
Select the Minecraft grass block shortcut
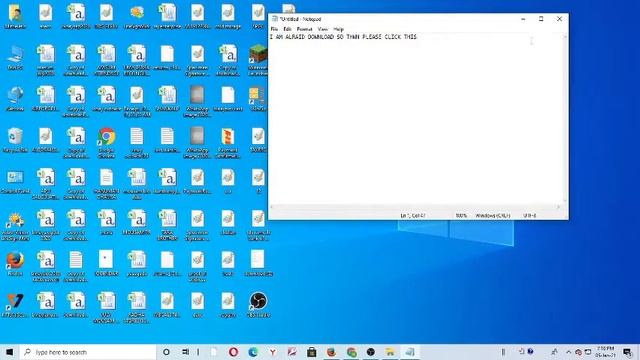(258, 59)
